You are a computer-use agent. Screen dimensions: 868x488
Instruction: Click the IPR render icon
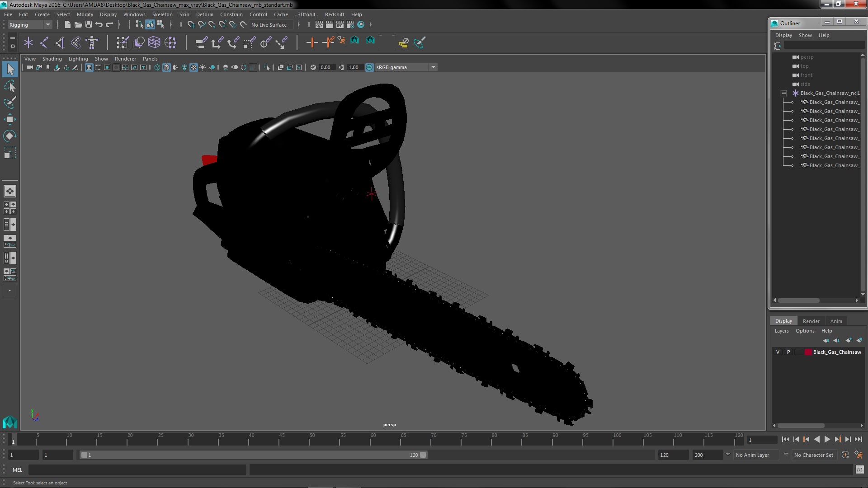click(x=340, y=24)
